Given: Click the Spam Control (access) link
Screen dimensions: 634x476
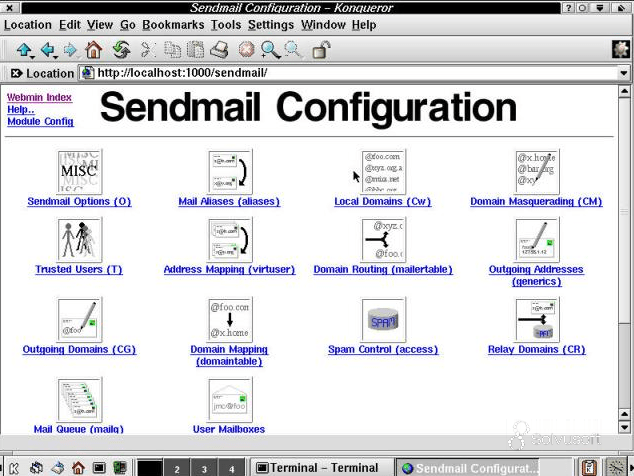Looking at the screenshot, I should pos(383,349).
